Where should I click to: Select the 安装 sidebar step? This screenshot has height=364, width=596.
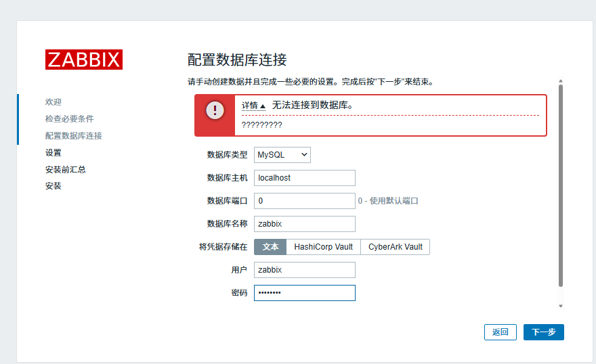point(54,186)
